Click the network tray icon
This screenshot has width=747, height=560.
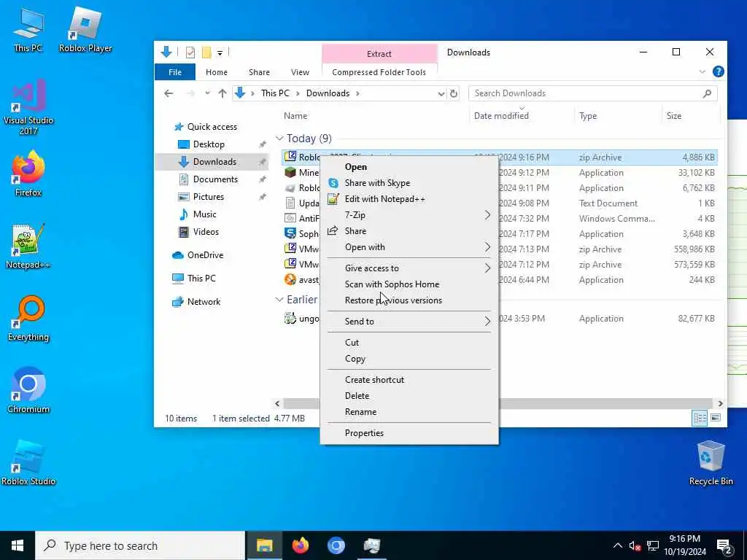coord(653,546)
